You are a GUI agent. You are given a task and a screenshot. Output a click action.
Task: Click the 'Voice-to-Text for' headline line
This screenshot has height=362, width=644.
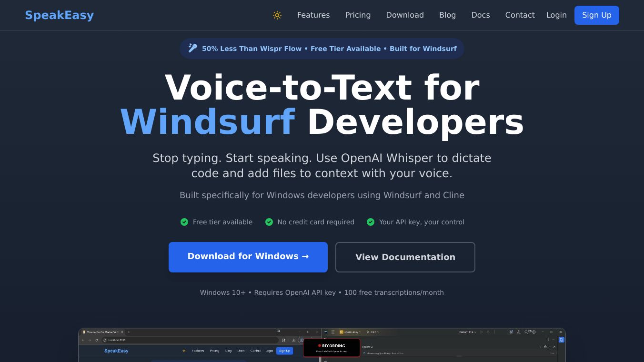[x=322, y=88]
